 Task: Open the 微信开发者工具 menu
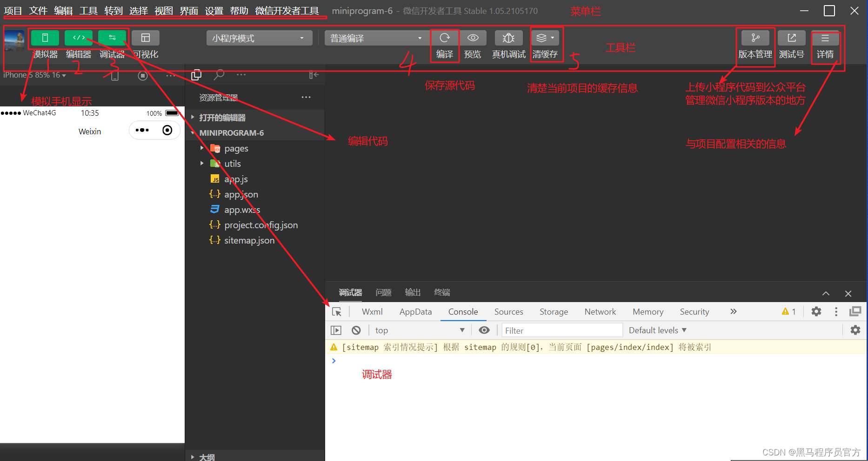(287, 11)
